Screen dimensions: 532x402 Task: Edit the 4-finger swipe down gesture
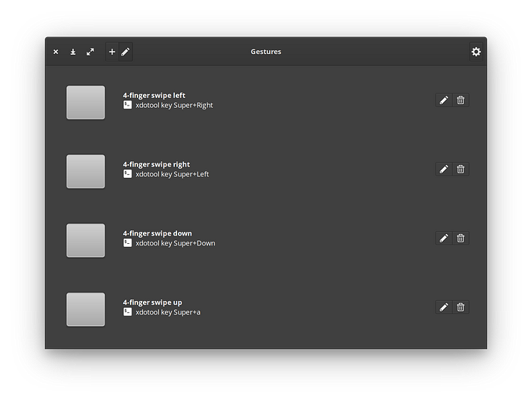444,238
